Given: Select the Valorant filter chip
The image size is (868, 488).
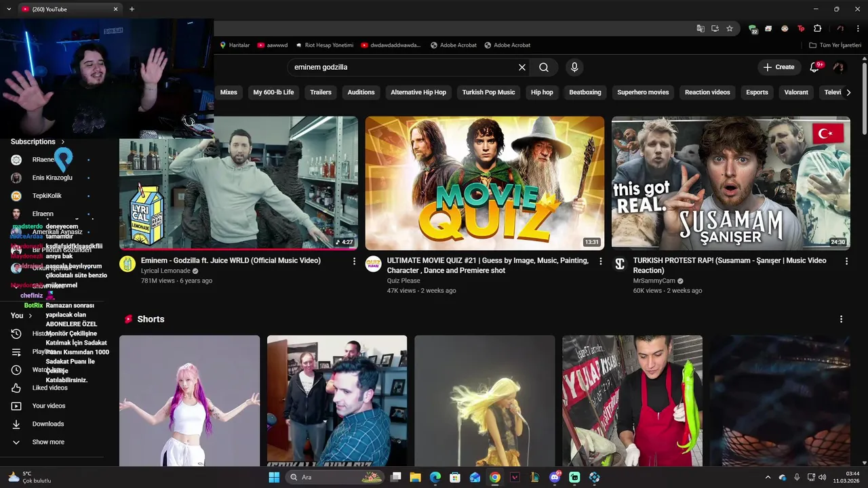Looking at the screenshot, I should 796,92.
